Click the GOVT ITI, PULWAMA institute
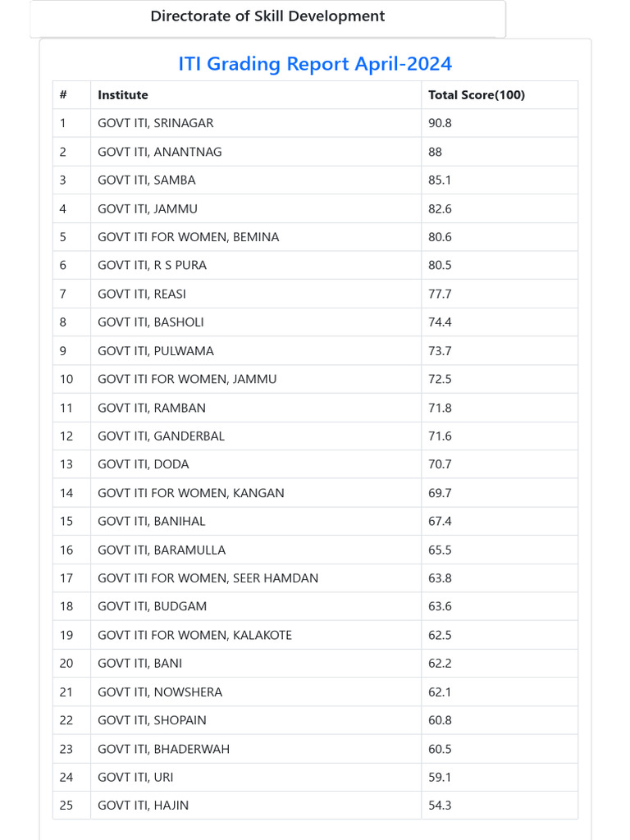Viewport: 630px width, 840px height. (155, 351)
